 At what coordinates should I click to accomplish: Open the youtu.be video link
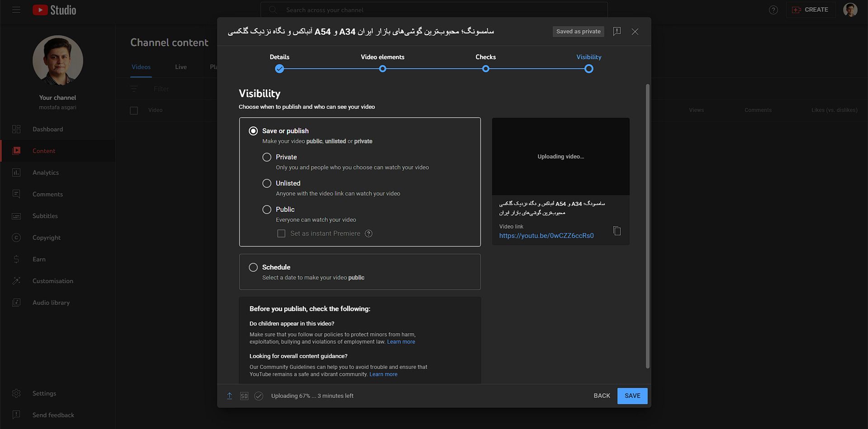tap(546, 236)
